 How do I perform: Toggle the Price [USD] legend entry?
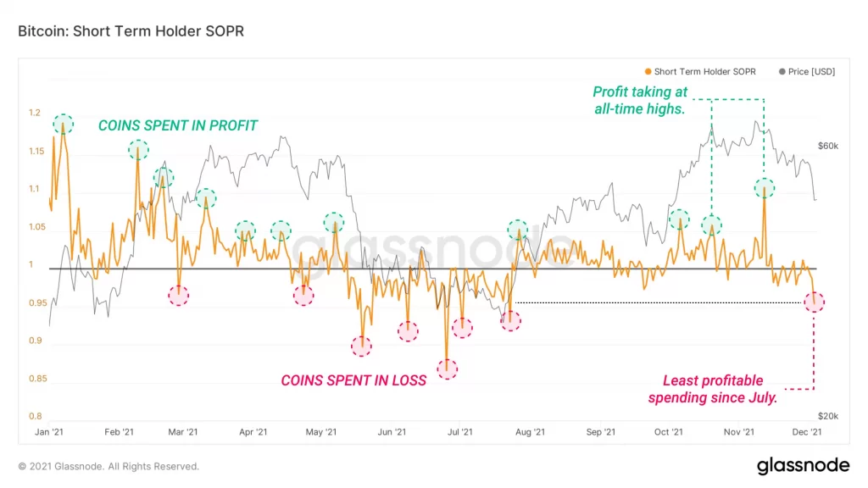(x=807, y=71)
